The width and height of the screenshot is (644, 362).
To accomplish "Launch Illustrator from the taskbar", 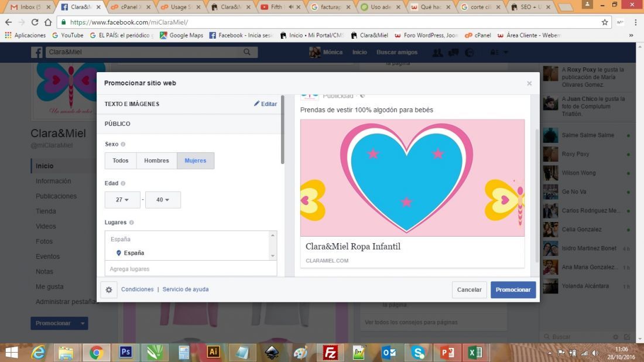I will click(213, 352).
